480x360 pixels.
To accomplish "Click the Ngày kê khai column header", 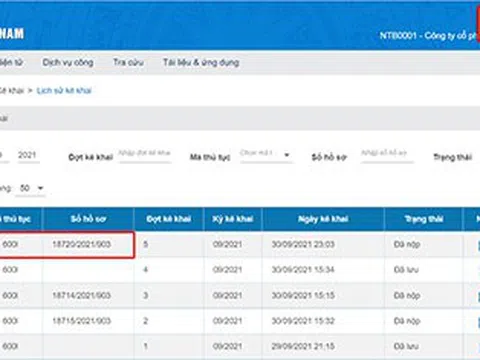I will point(323,219).
